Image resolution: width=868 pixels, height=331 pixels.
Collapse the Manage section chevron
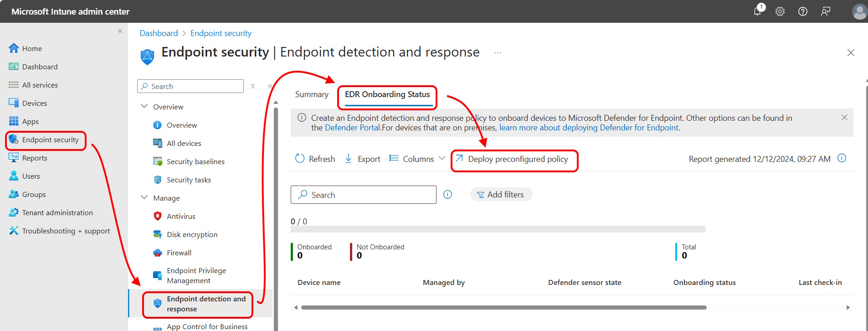144,197
